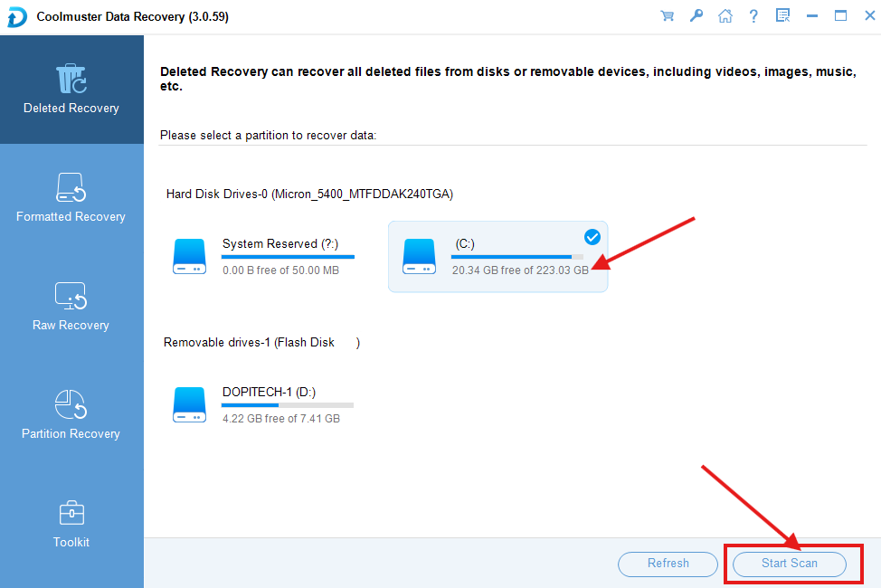881x588 pixels.
Task: Click '0.00 B free of 50.00 MB' text
Action: coord(281,270)
